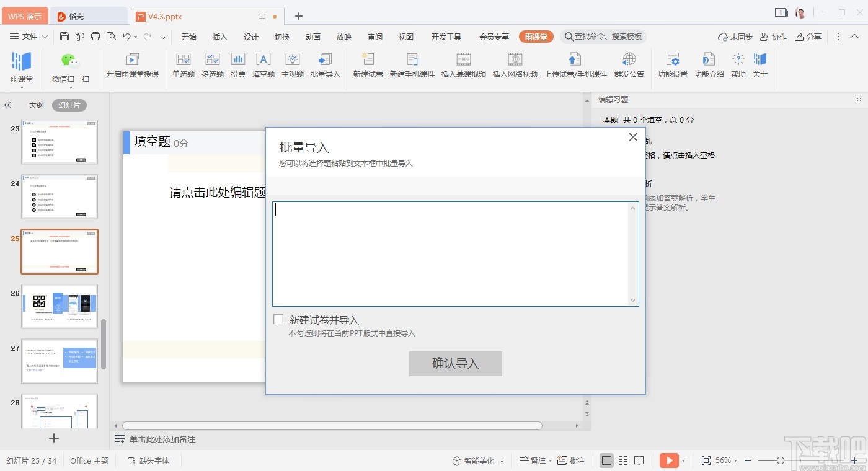The image size is (868, 471).
Task: Open 群发公告 group announcement
Action: click(x=629, y=66)
